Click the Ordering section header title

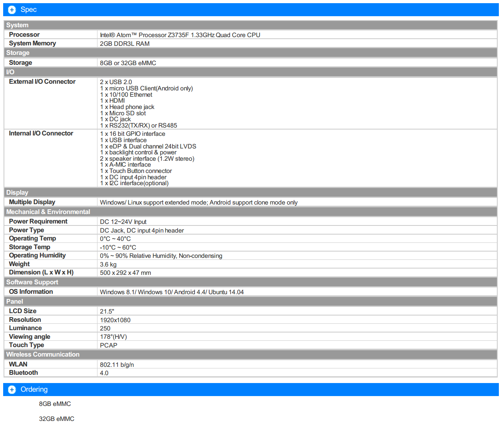point(34,389)
